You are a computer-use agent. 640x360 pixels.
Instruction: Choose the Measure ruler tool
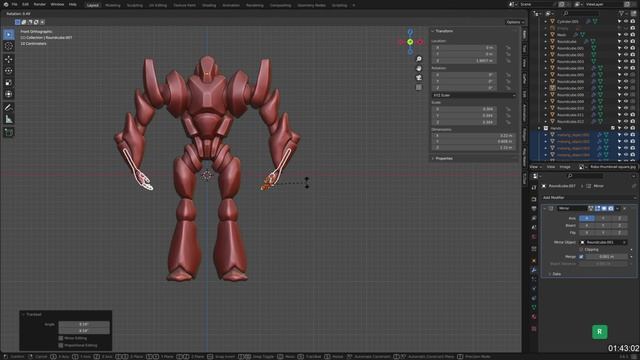pos(9,120)
